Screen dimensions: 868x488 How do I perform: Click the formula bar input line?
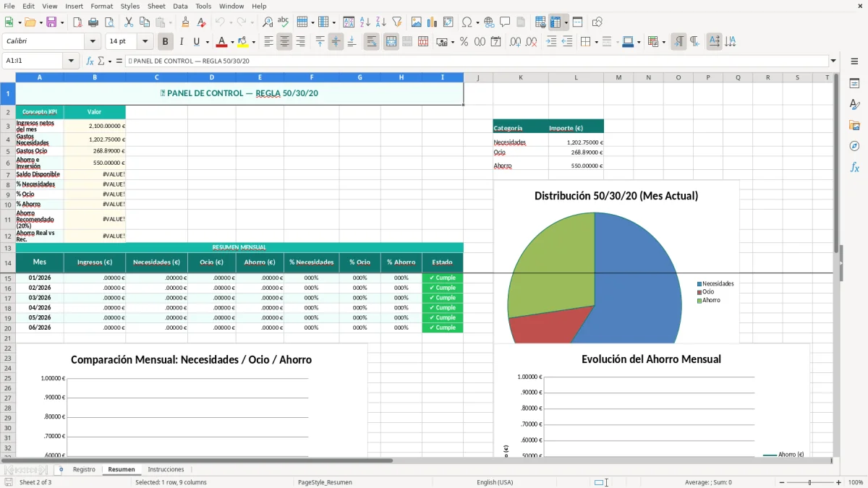476,61
